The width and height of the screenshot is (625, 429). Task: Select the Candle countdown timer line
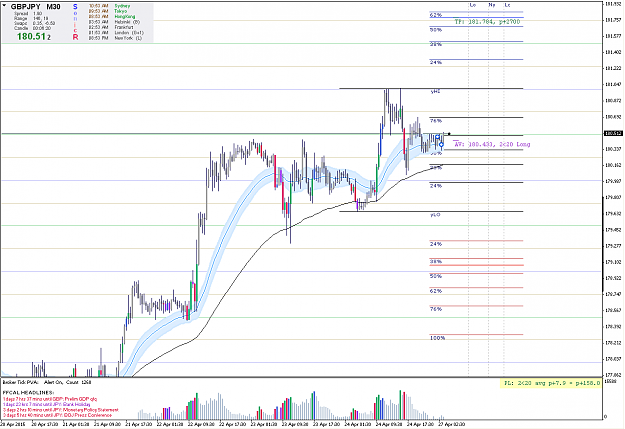[x=32, y=28]
